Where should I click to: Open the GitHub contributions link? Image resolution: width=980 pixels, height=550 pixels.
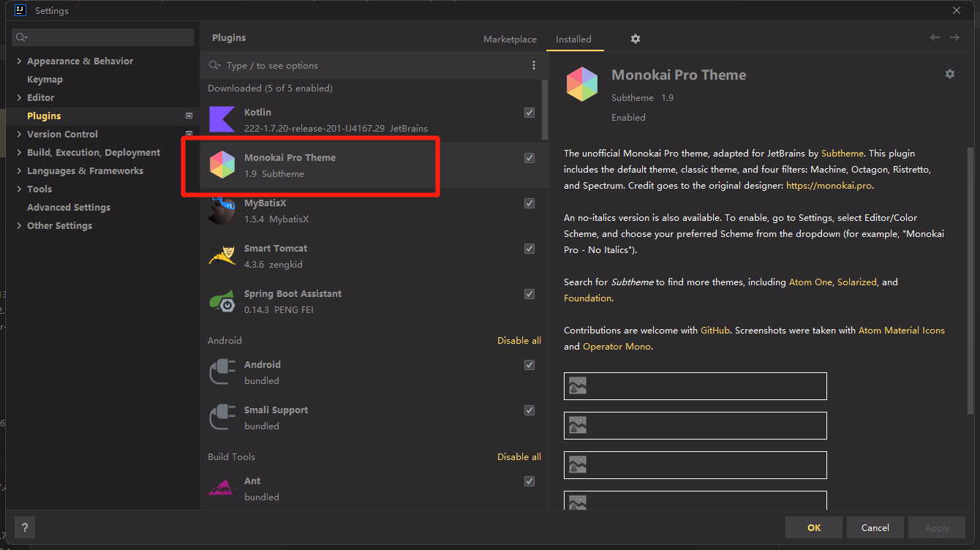click(x=715, y=330)
